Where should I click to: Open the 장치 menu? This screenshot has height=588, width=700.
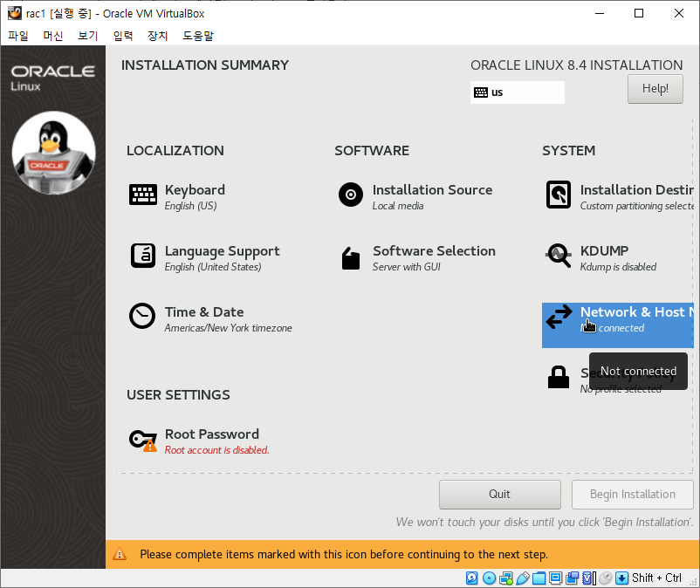pyautogui.click(x=158, y=36)
